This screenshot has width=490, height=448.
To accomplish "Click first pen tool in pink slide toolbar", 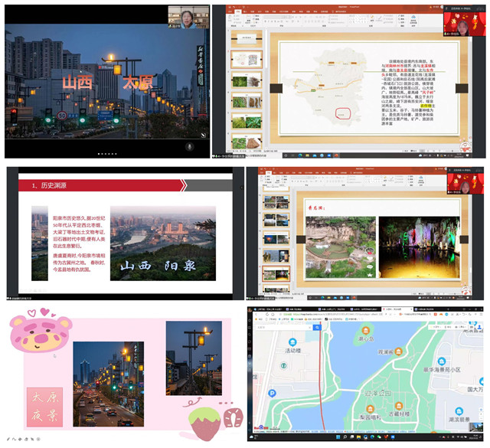I will (x=8, y=440).
